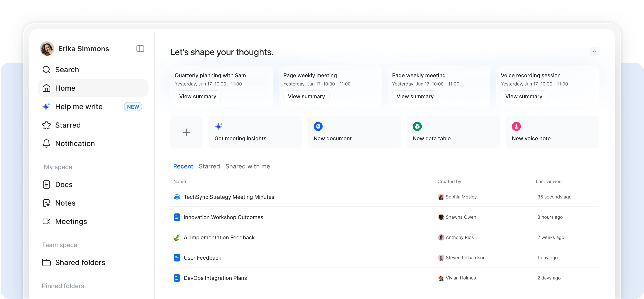Click Erika Simmons' profile avatar
Viewport: 644px width, 299px height.
point(47,48)
